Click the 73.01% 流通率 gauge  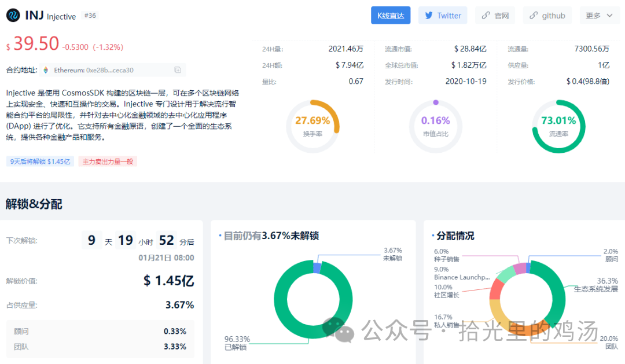point(558,126)
